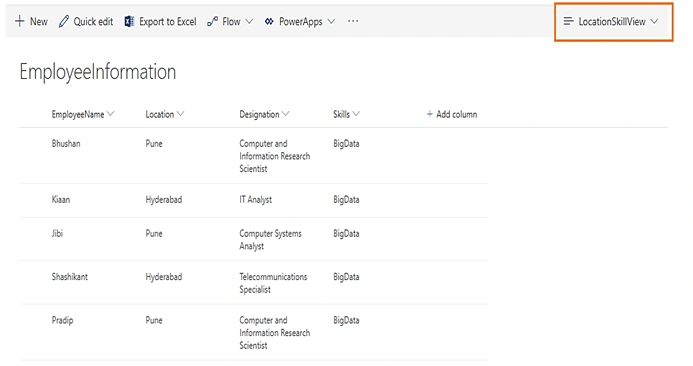
Task: Click Hyderabad location in Kiaan's row
Action: (164, 200)
